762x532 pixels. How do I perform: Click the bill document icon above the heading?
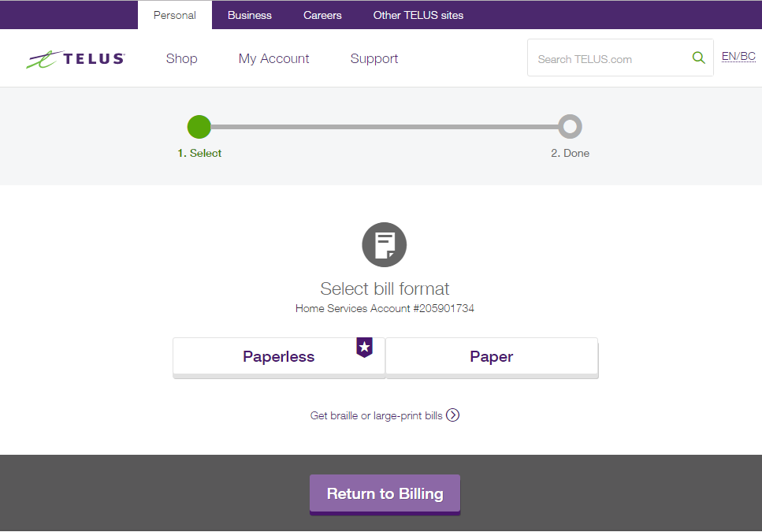click(x=385, y=244)
